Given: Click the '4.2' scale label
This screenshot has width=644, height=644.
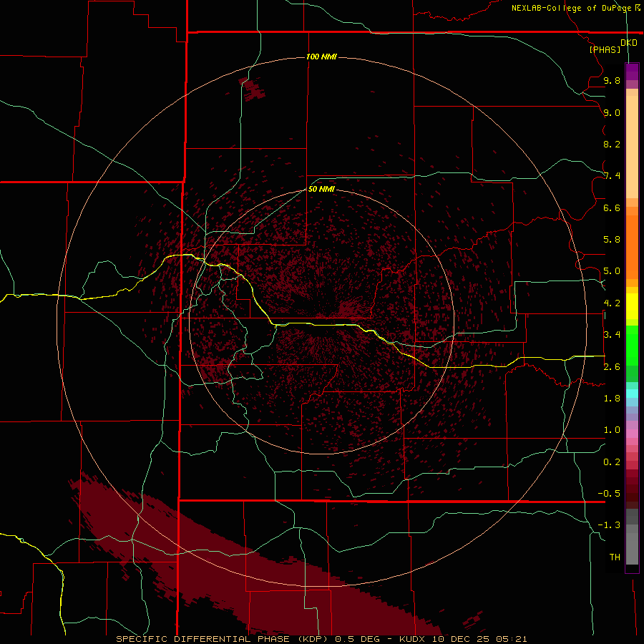Looking at the screenshot, I should [612, 303].
